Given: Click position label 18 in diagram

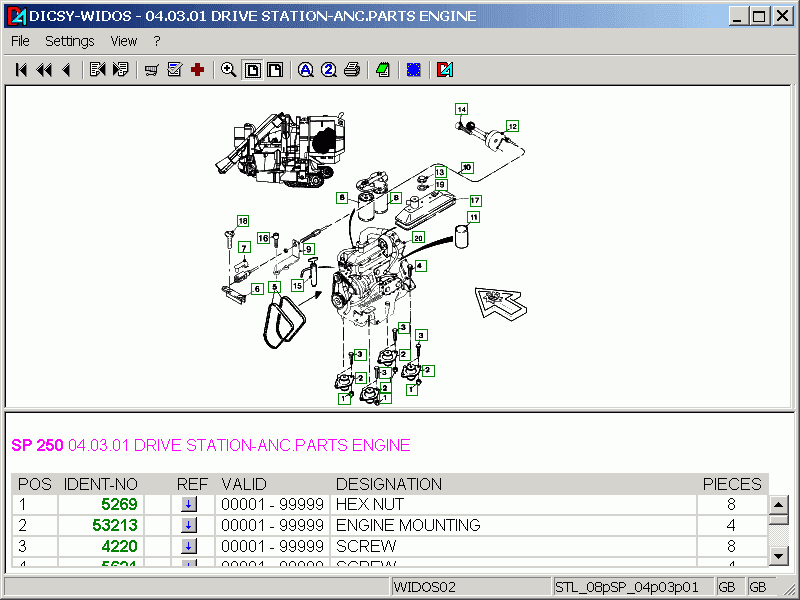Looking at the screenshot, I should 243,221.
